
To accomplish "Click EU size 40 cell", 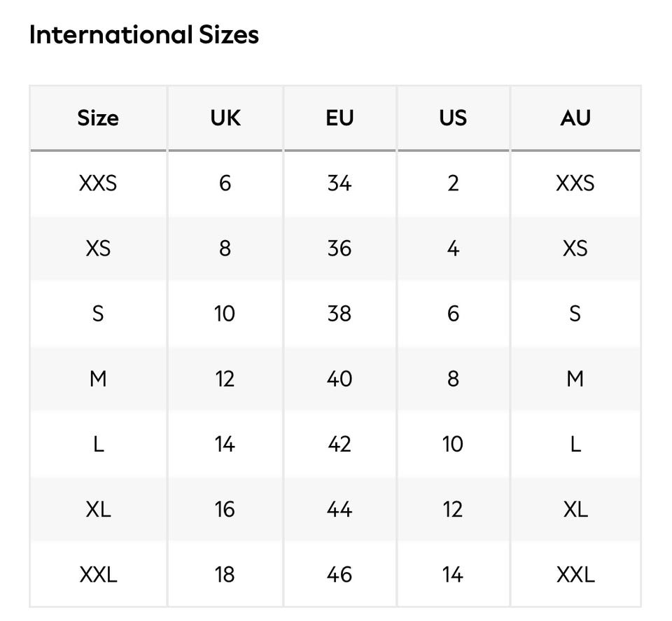I will (339, 379).
